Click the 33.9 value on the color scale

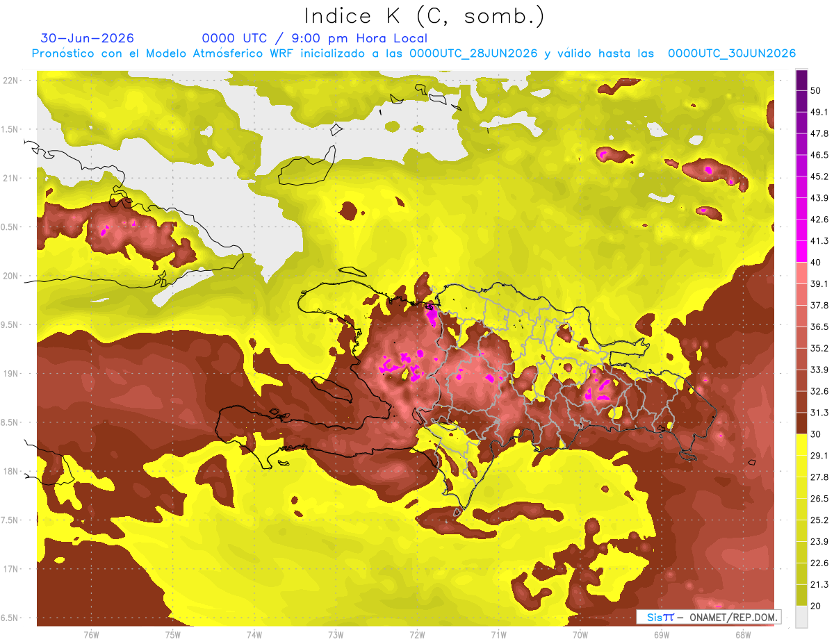click(819, 370)
